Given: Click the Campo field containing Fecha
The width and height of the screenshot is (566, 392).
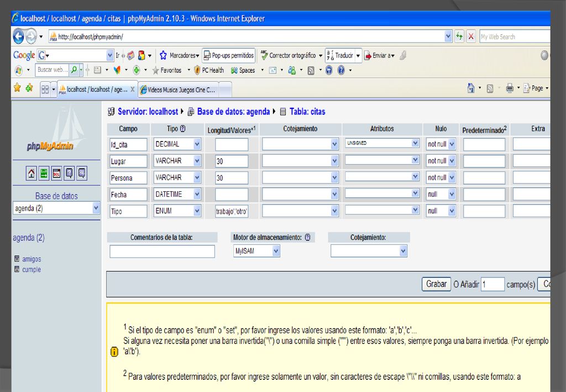Looking at the screenshot, I should click(128, 195).
